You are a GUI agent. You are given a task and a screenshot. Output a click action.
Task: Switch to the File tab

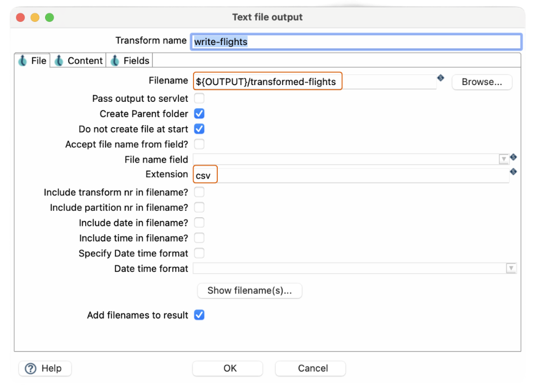pyautogui.click(x=32, y=60)
